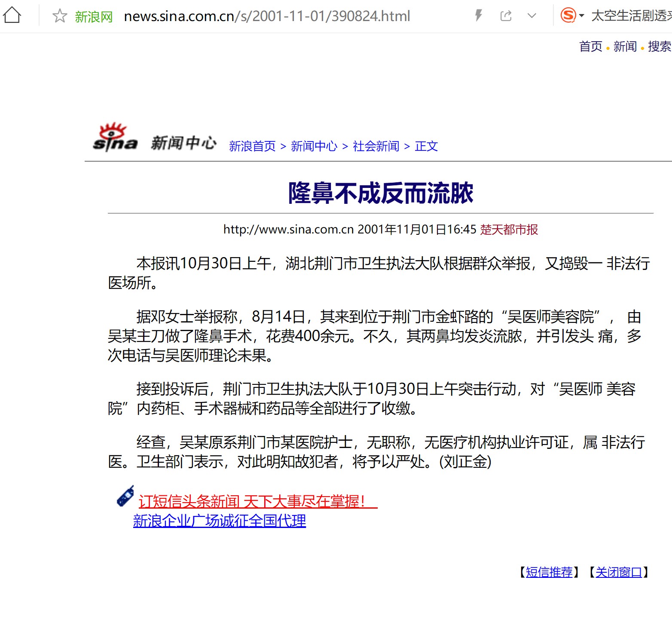Share the page via share icon
The image size is (672, 623).
(x=506, y=16)
